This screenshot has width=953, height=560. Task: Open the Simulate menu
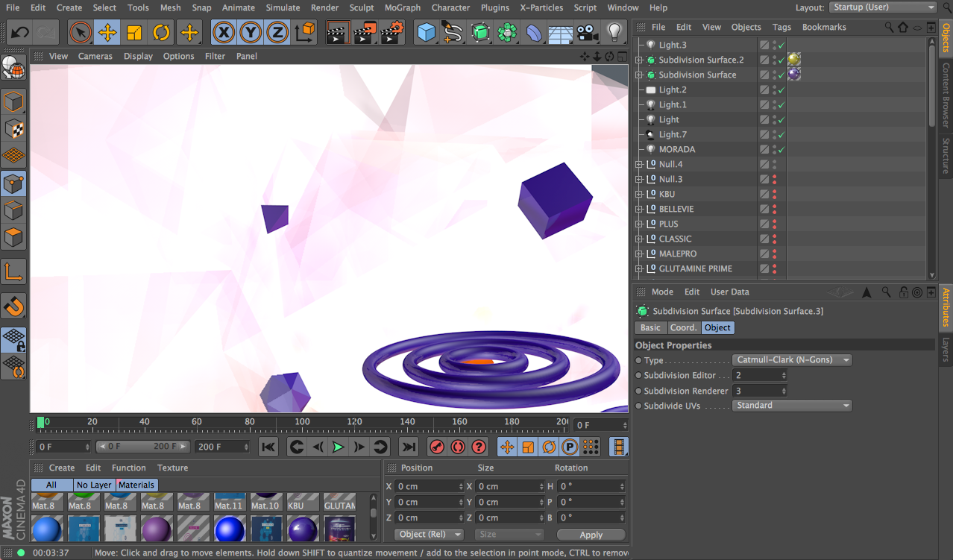(283, 7)
